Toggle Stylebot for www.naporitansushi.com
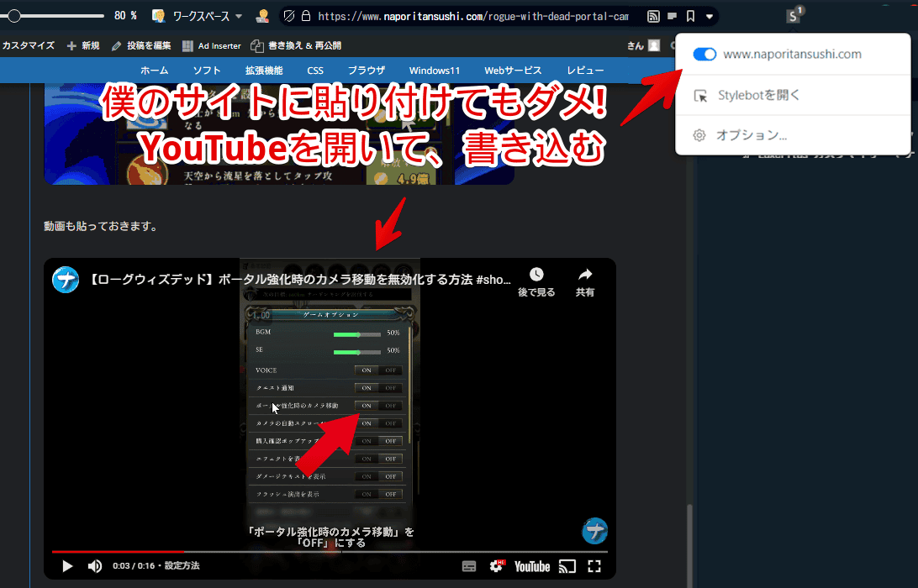The image size is (918, 588). [704, 55]
